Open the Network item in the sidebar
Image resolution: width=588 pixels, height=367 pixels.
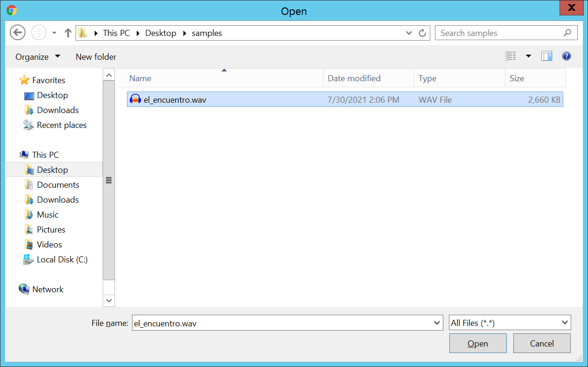click(48, 289)
